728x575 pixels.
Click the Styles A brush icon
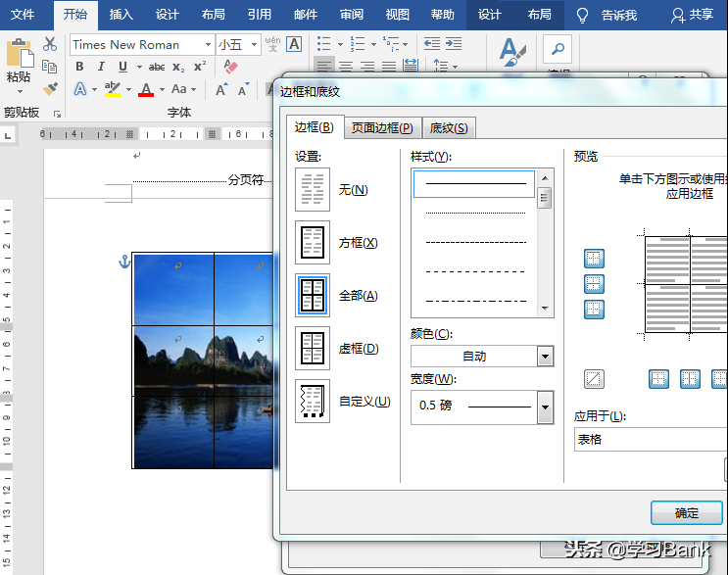[x=512, y=52]
